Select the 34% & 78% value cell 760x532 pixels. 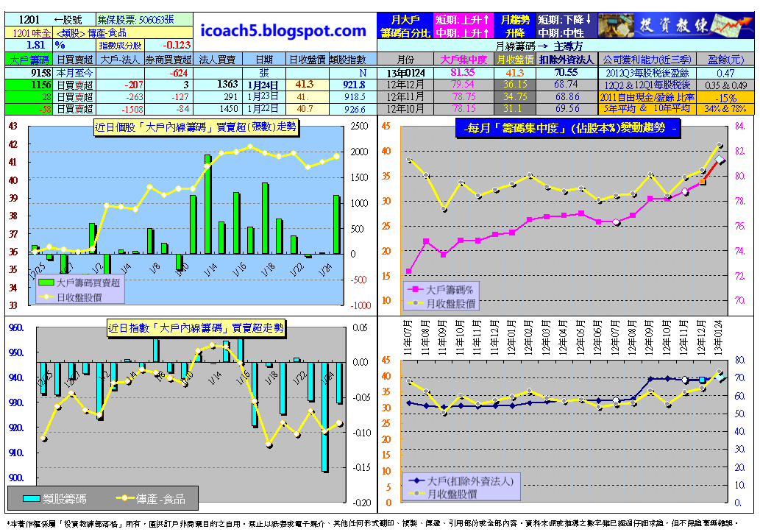(x=725, y=108)
